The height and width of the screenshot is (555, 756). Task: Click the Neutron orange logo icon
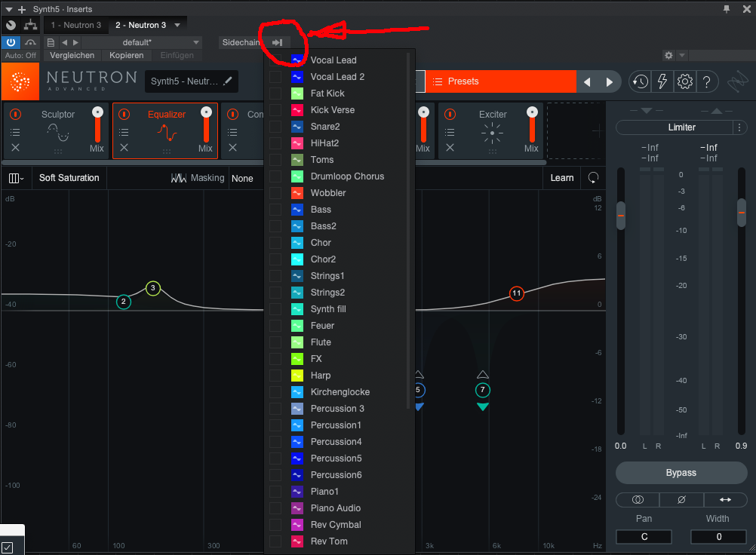[x=20, y=81]
